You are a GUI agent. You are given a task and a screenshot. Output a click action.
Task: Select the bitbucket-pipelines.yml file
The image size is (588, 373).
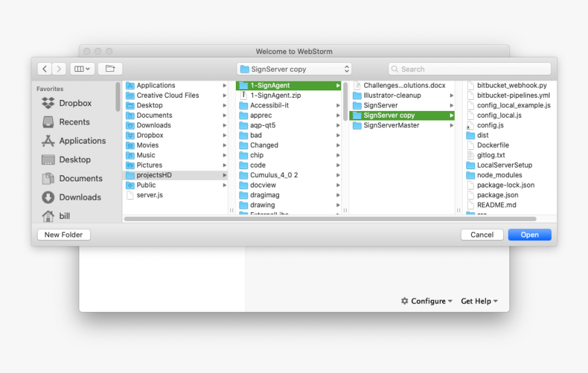510,95
